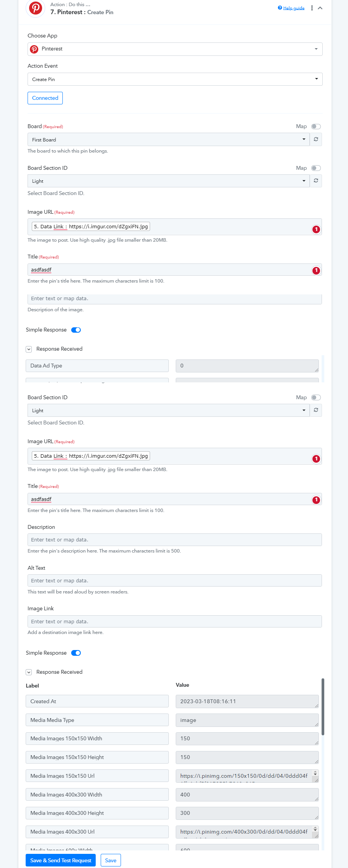Click the red badge in second Title field
The width and height of the screenshot is (348, 868).
tap(316, 500)
